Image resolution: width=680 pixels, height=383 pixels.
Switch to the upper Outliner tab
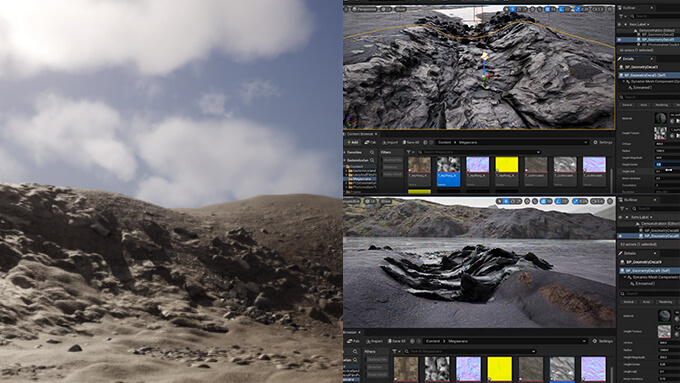pos(629,8)
